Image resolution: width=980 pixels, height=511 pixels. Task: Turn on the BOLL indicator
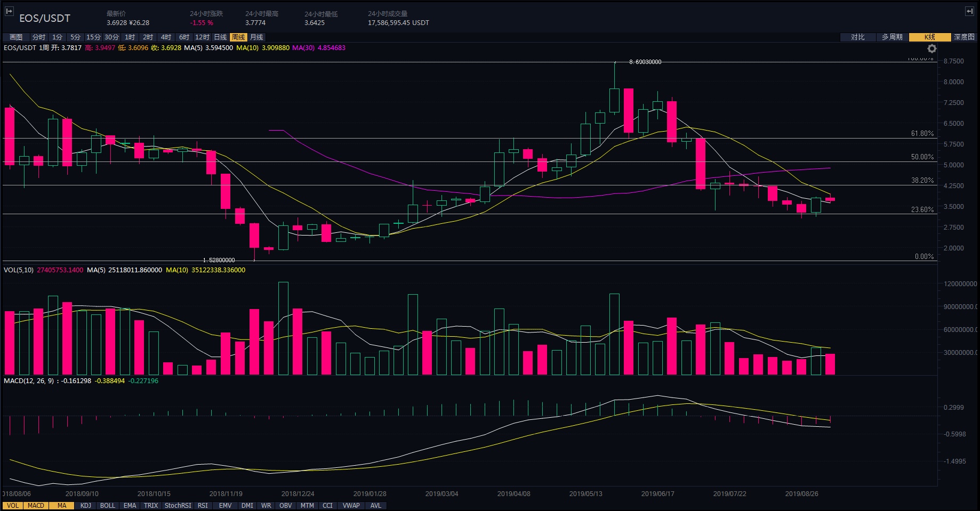coord(108,506)
